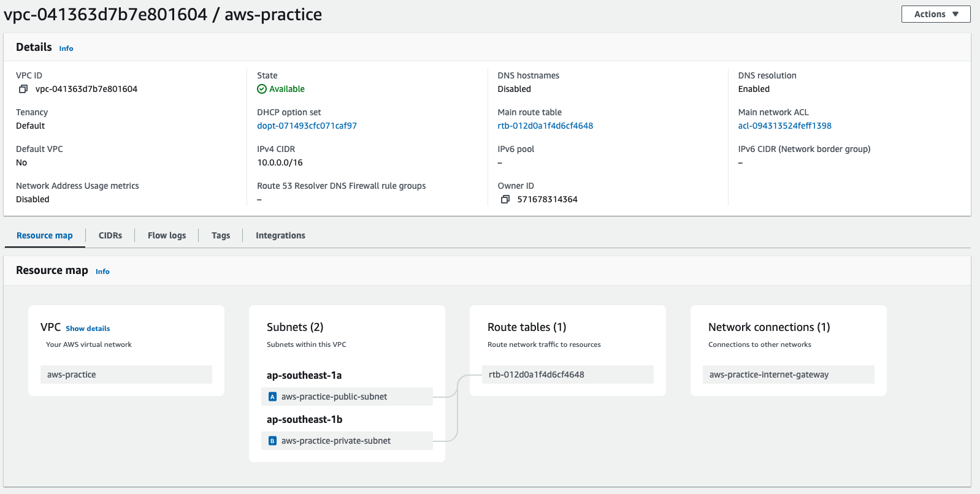Select rtb-012d0a1f4d6cf4648 in the Route tables card
980x494 pixels.
[568, 374]
